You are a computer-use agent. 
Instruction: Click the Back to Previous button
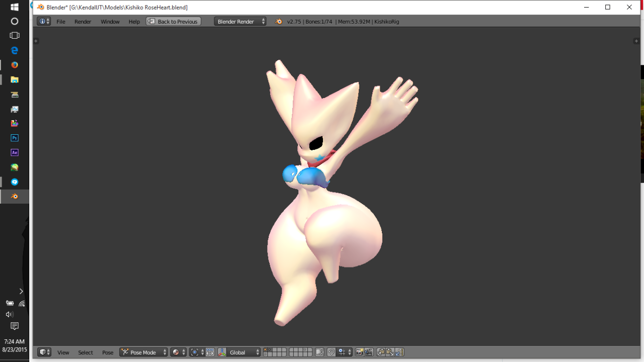tap(174, 22)
